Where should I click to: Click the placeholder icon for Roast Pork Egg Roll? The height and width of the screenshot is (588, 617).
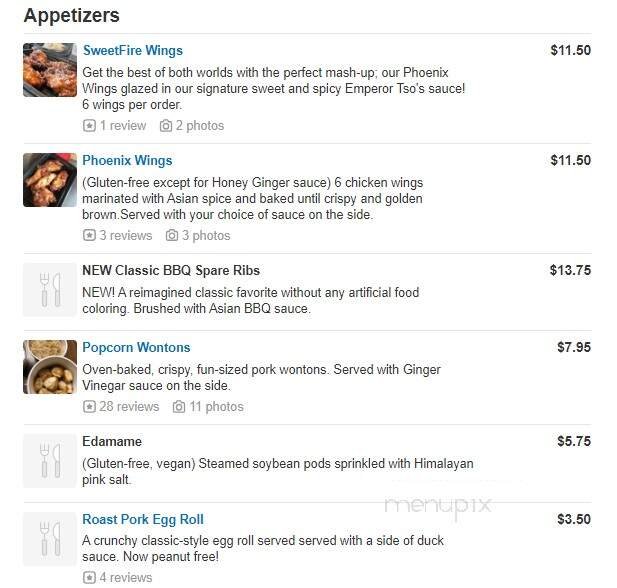pyautogui.click(x=50, y=539)
